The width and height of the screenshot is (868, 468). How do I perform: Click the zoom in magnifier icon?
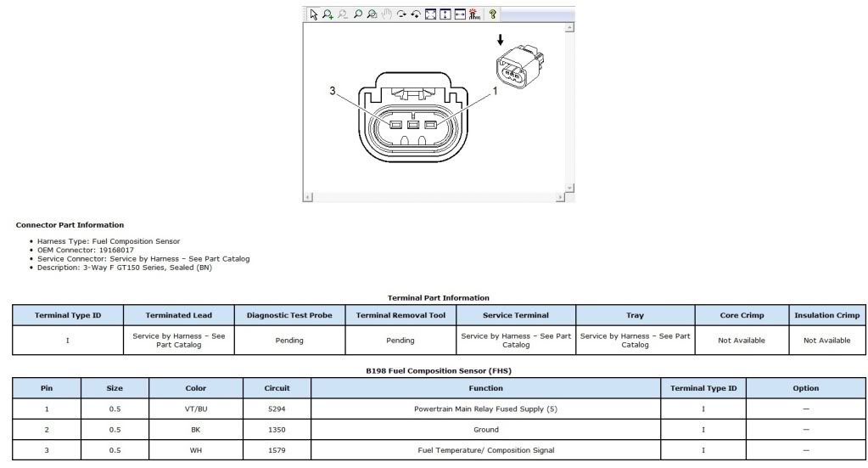coord(328,15)
